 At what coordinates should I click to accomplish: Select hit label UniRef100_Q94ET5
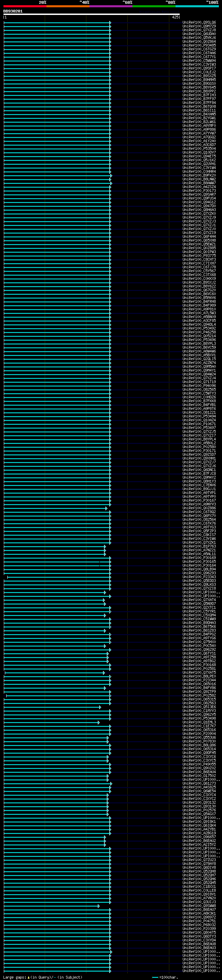coord(199,156)
